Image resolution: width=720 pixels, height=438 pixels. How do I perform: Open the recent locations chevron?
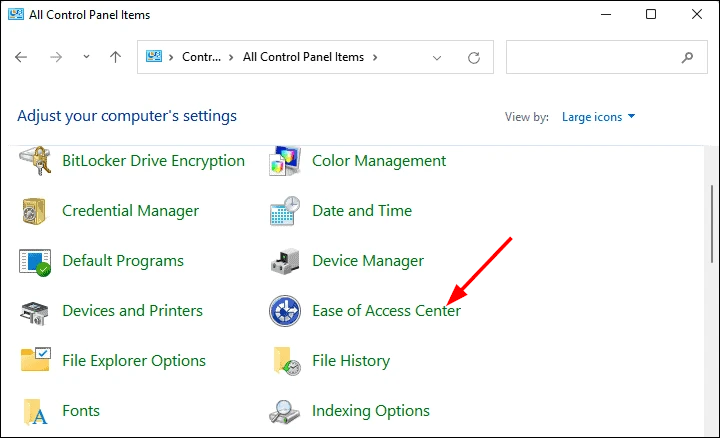click(x=86, y=58)
